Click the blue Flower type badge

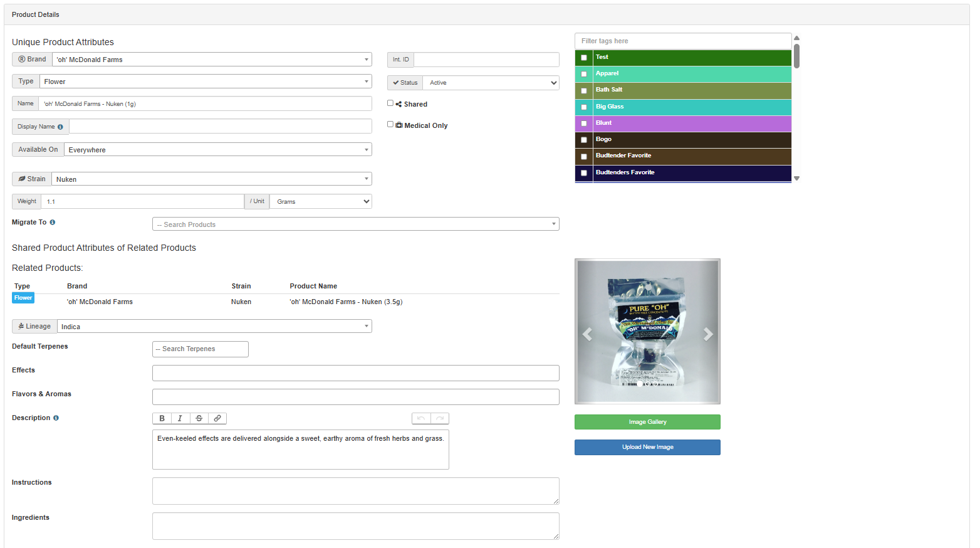click(23, 298)
